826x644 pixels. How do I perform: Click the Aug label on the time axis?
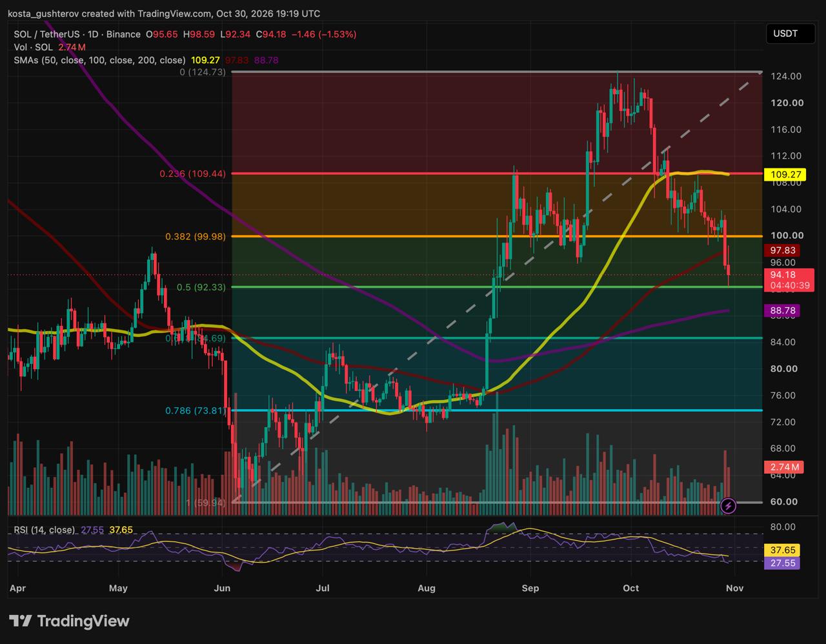(x=427, y=588)
